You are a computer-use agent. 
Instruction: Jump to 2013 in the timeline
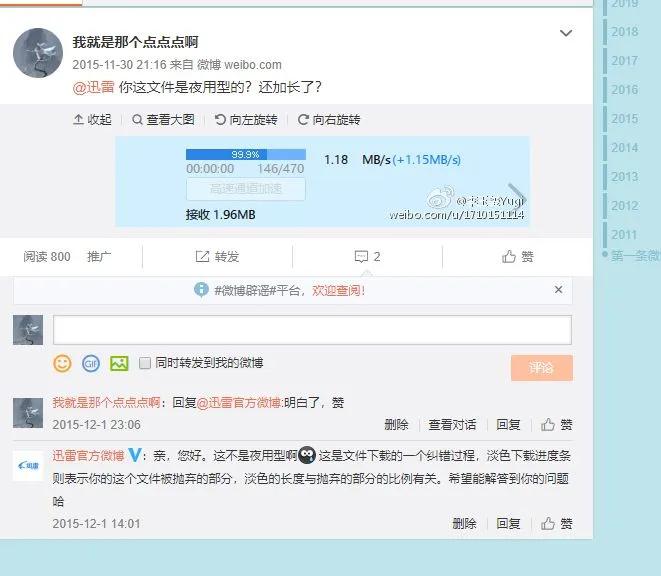tap(624, 177)
